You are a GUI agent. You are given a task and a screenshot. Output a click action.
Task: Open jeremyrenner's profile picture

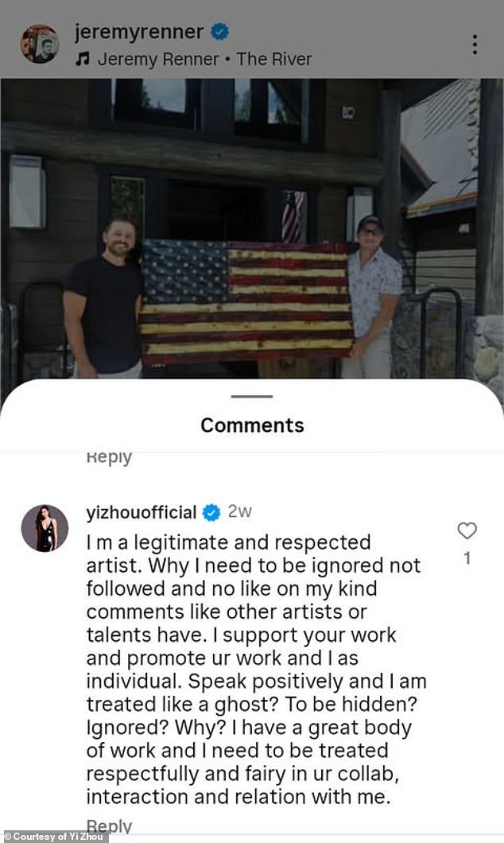[40, 44]
